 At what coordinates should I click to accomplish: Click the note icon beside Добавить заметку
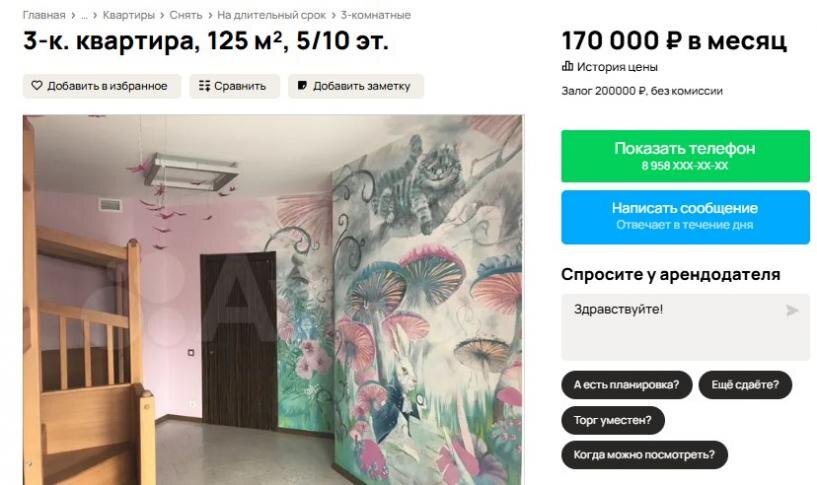[x=302, y=85]
